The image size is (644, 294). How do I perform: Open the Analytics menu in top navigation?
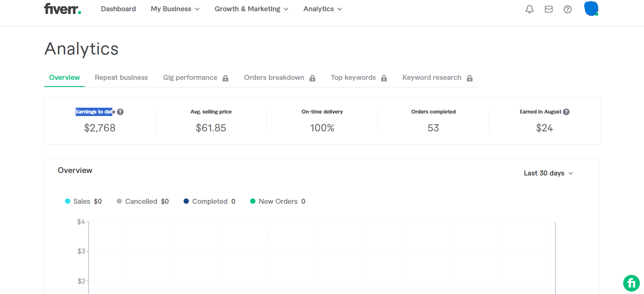(322, 9)
